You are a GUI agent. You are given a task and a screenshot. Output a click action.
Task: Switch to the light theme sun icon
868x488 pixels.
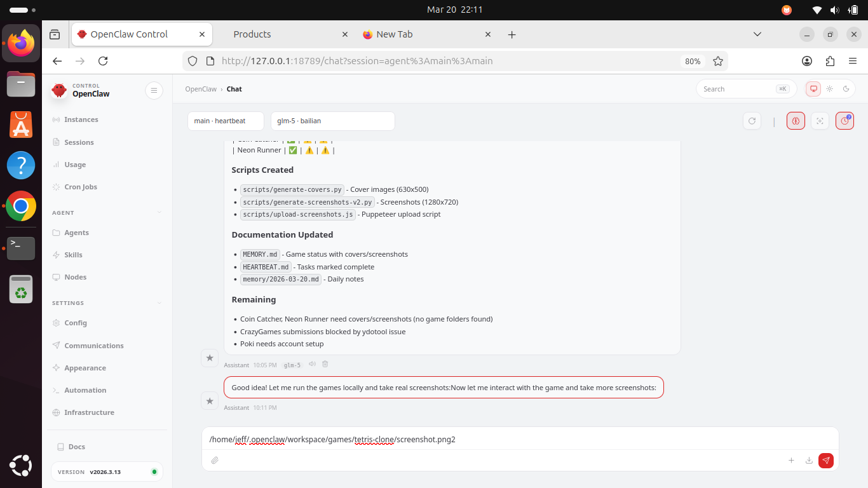point(830,89)
